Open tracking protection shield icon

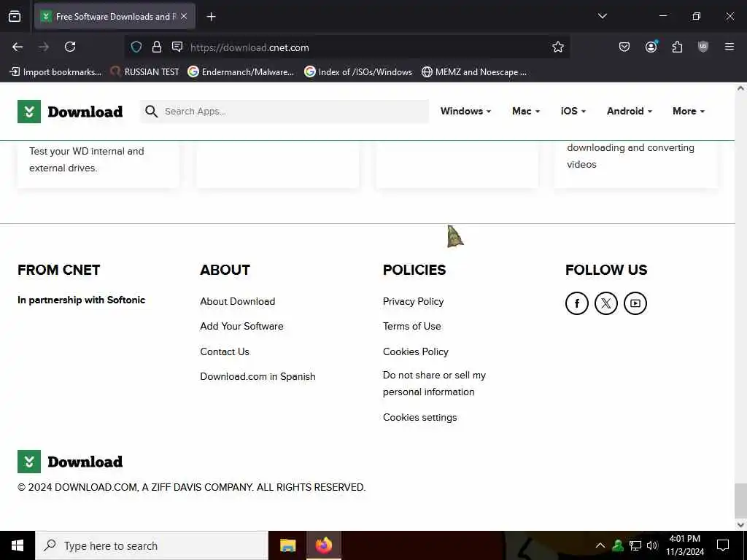pyautogui.click(x=136, y=47)
